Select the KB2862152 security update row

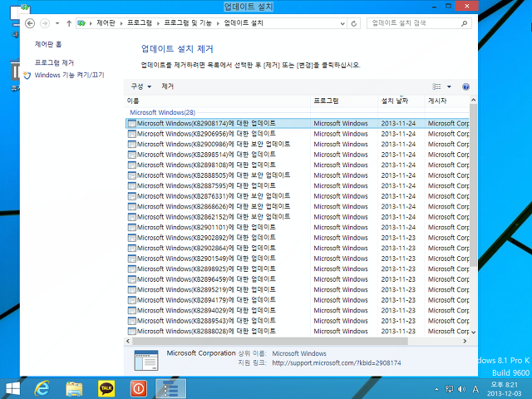tap(298, 217)
